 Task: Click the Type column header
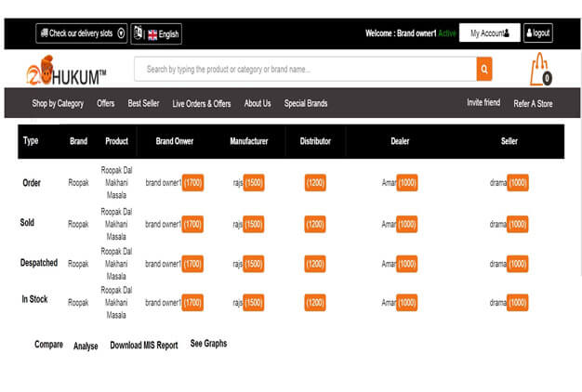pos(31,140)
